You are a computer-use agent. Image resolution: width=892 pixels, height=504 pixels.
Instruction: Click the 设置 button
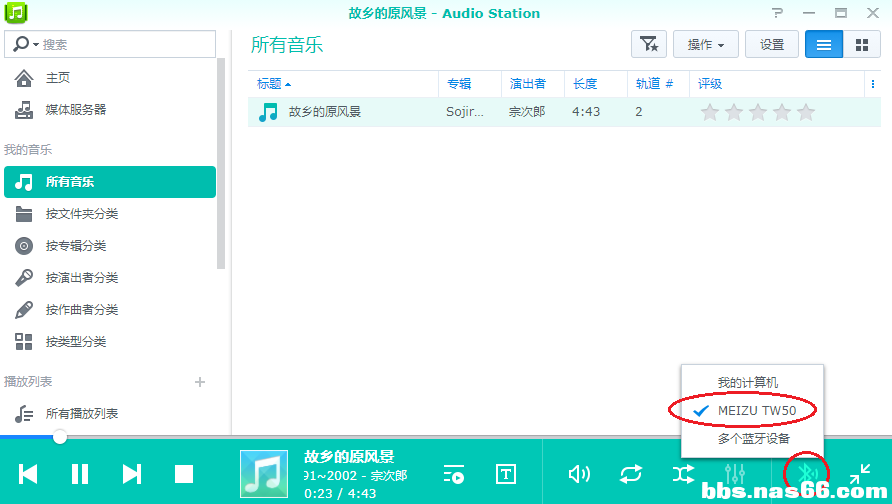click(x=772, y=45)
